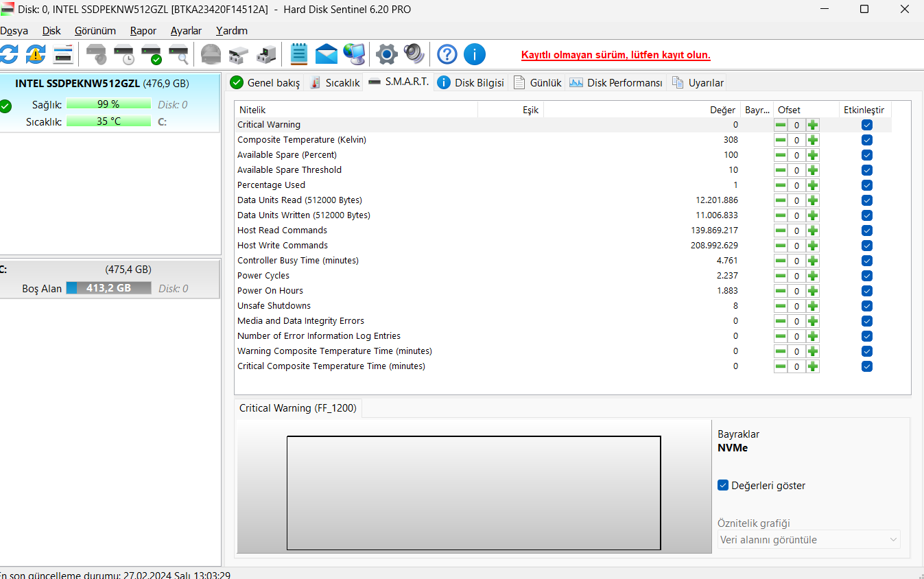The height and width of the screenshot is (579, 924).
Task: Open the Yardım menu
Action: [x=232, y=31]
